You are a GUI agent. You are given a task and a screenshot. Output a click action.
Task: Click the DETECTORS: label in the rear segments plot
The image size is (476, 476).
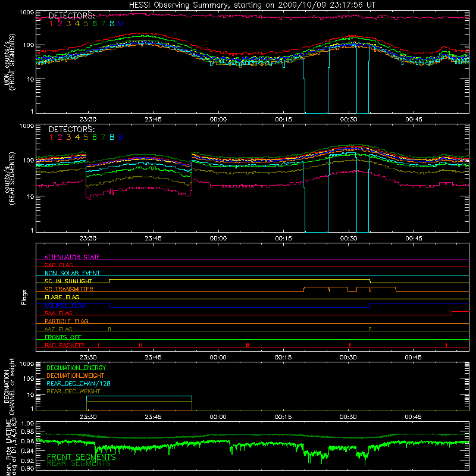click(72, 130)
